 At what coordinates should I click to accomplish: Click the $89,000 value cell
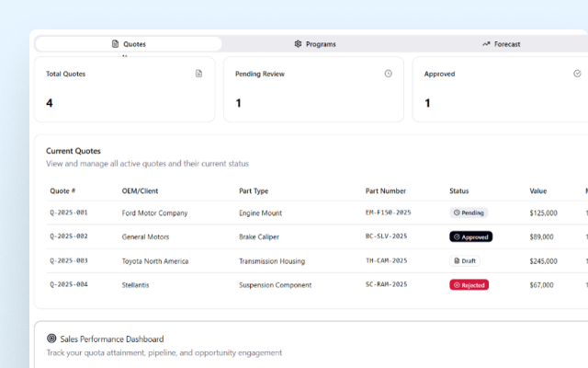point(541,237)
